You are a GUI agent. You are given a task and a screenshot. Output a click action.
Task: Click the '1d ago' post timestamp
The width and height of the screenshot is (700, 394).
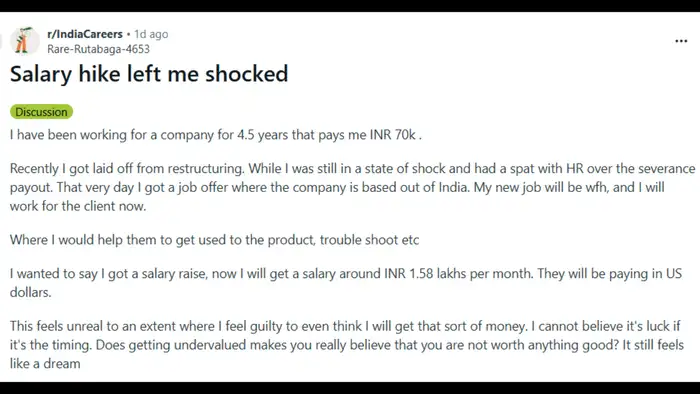151,34
